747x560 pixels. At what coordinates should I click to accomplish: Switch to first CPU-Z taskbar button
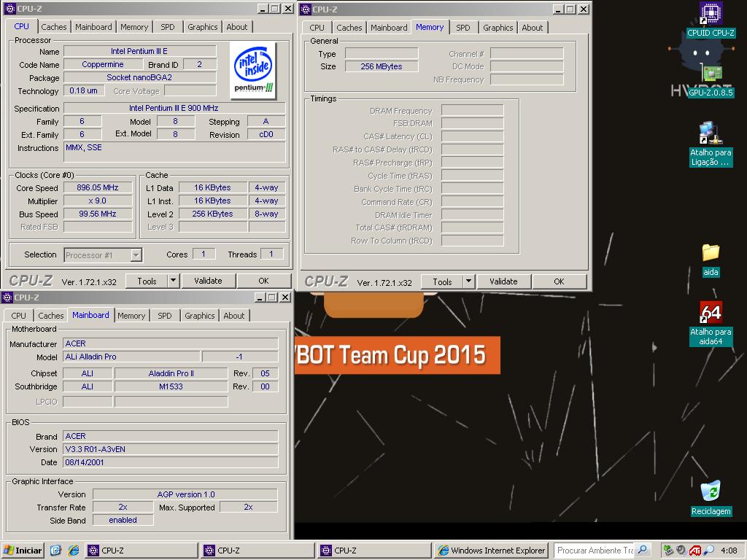point(142,551)
